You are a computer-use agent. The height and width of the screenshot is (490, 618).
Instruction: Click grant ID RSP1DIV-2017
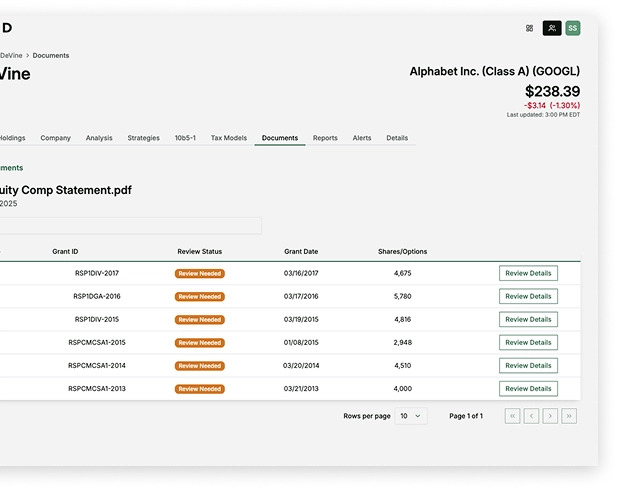tap(97, 273)
